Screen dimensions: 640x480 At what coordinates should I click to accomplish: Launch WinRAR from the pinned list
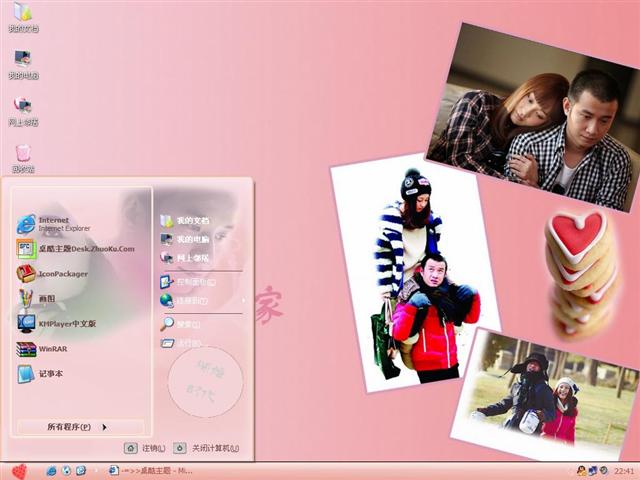tap(50, 349)
